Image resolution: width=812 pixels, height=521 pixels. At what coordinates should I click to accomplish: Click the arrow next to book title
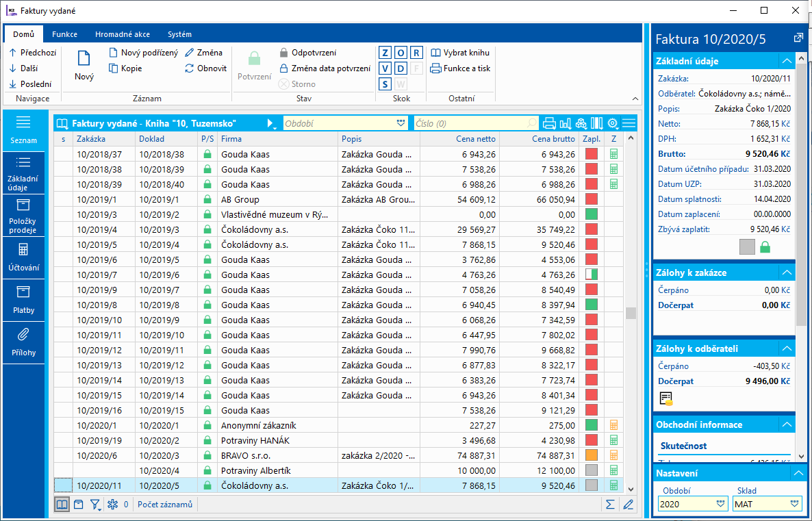pos(271,124)
